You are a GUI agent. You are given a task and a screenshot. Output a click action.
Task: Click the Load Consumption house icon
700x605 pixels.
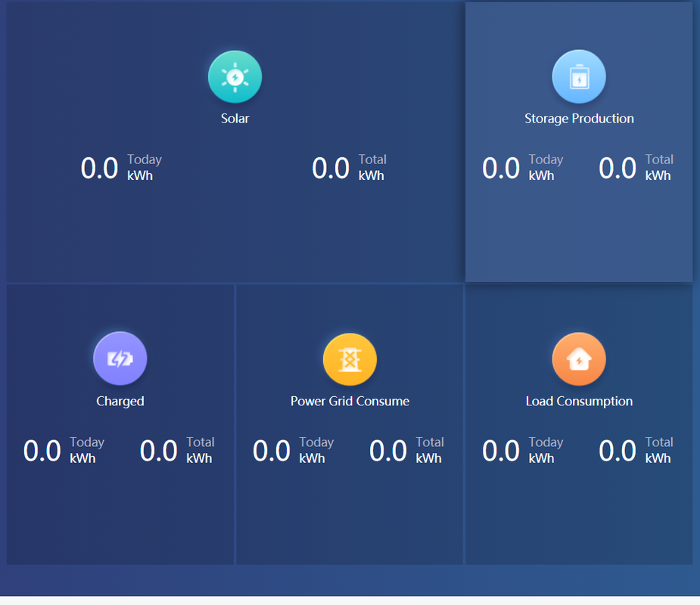coord(579,358)
